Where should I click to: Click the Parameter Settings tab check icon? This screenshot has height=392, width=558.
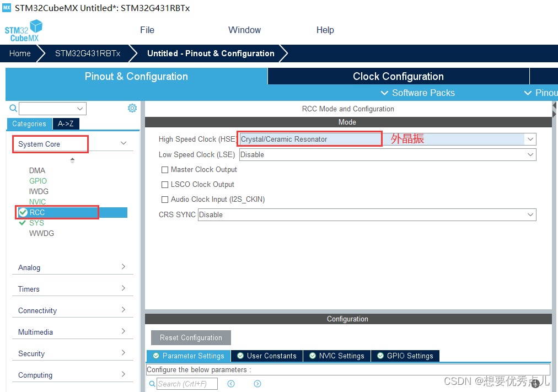click(x=156, y=356)
